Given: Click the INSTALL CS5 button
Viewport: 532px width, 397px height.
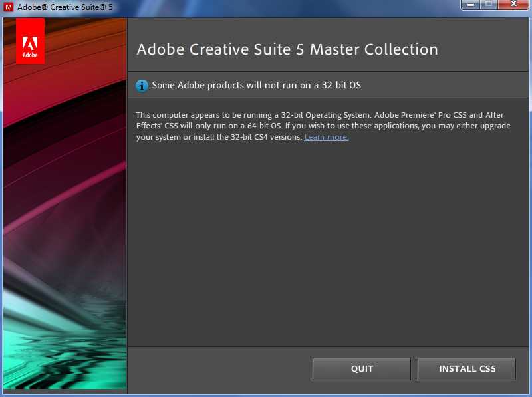Looking at the screenshot, I should [467, 369].
